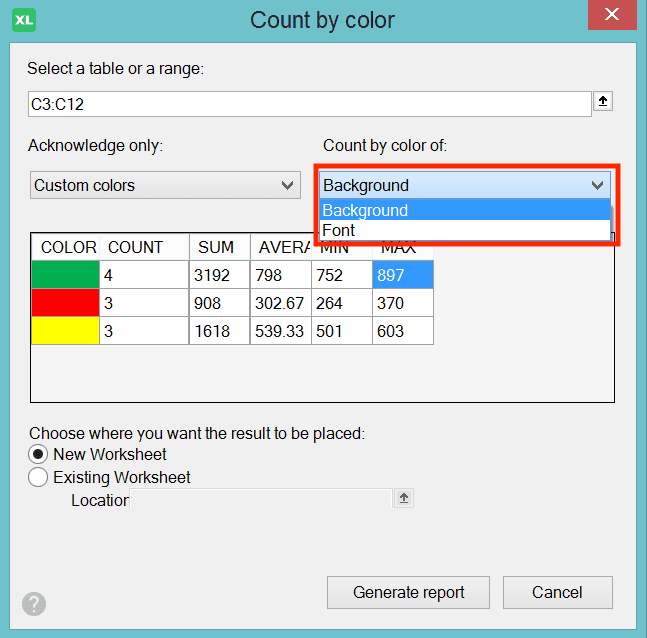This screenshot has height=638, width=647.
Task: Click the range selector arrow beside C3:C12
Action: pyautogui.click(x=603, y=101)
